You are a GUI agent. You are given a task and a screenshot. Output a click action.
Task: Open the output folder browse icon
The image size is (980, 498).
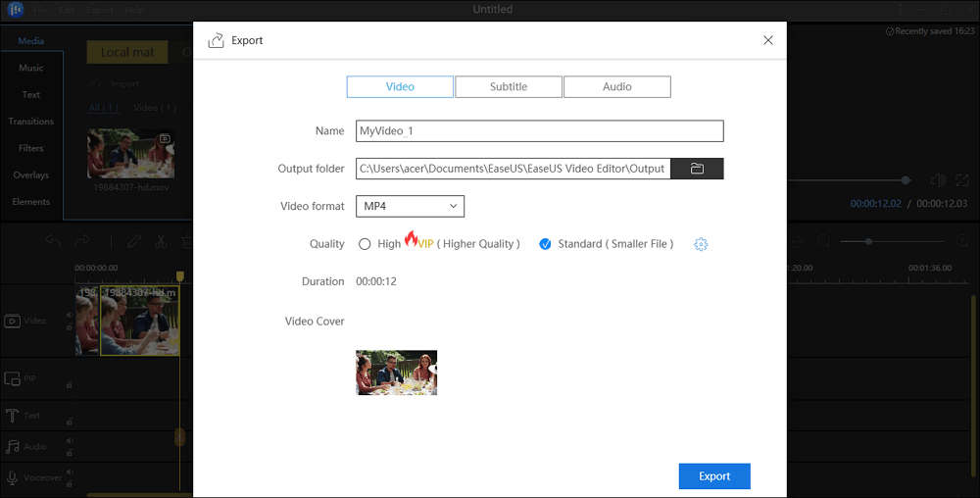[697, 169]
